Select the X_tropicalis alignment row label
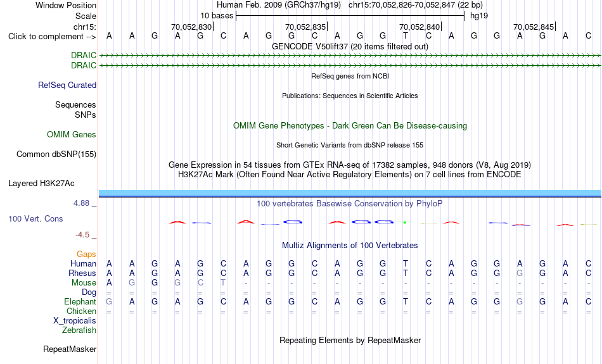Image resolution: width=602 pixels, height=364 pixels. tap(75, 321)
